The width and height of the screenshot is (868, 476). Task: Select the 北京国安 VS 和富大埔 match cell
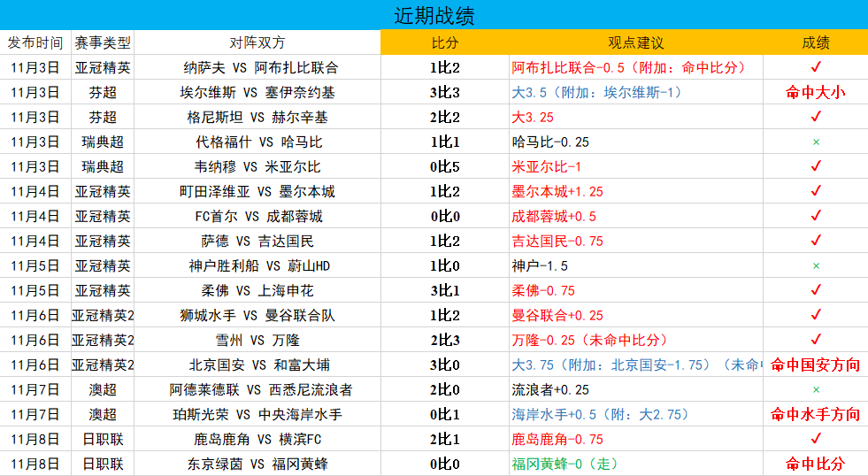(x=257, y=365)
